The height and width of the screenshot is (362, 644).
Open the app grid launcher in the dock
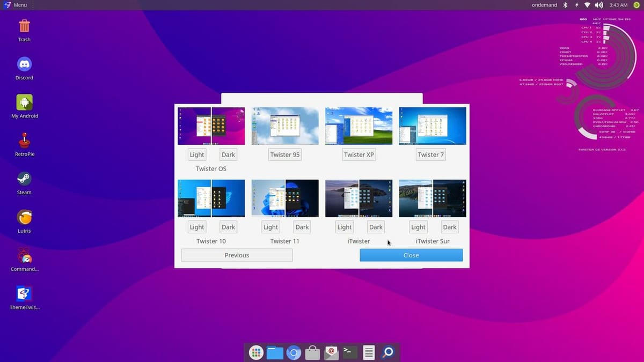point(256,352)
